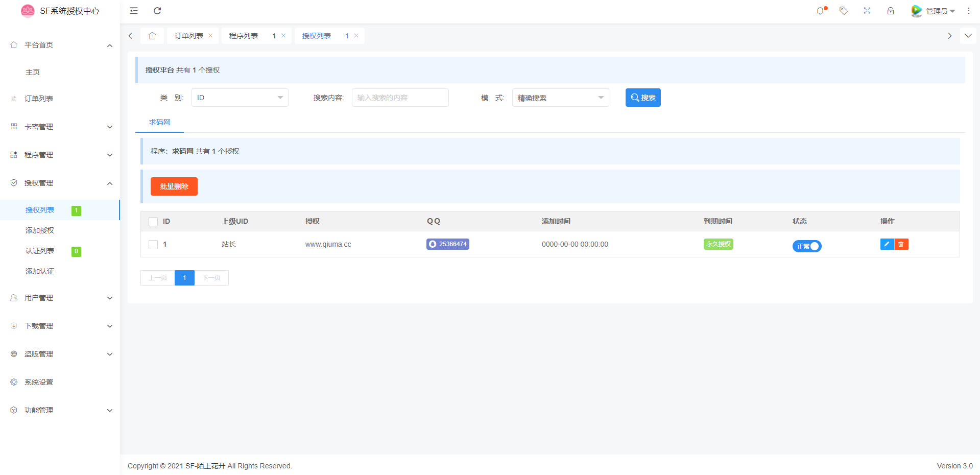Enter fullscreen using the expand icon
The image size is (980, 475).
867,11
